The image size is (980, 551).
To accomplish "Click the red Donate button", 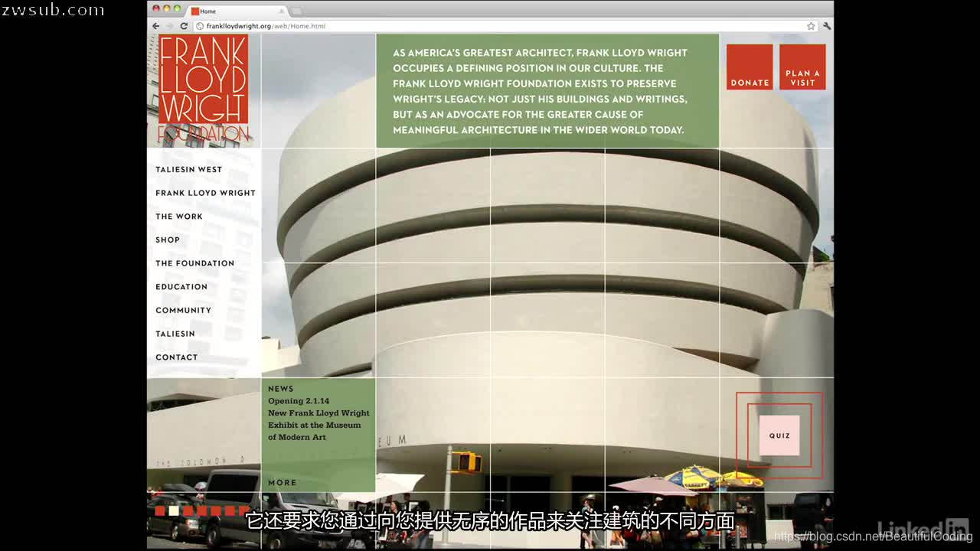I will (750, 67).
